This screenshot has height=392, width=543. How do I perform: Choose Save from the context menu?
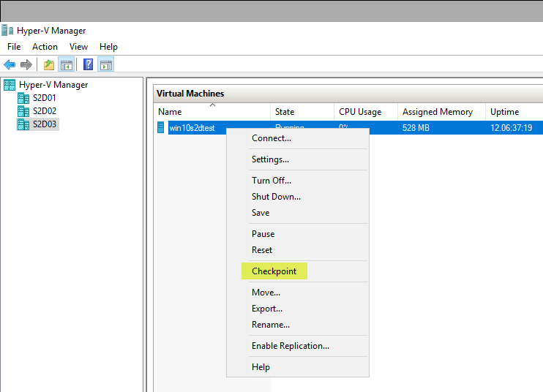298,213
